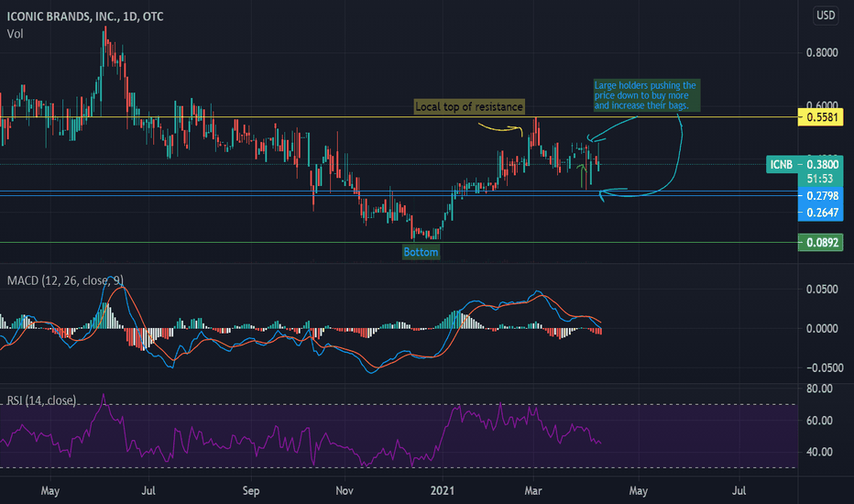Image resolution: width=854 pixels, height=504 pixels.
Task: Click the USD currency button
Action: (825, 16)
